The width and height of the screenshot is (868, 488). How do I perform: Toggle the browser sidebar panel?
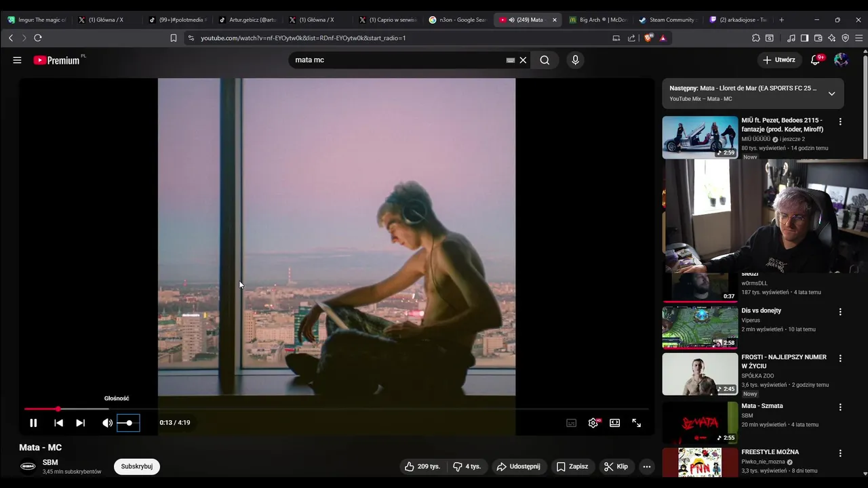[x=804, y=38]
